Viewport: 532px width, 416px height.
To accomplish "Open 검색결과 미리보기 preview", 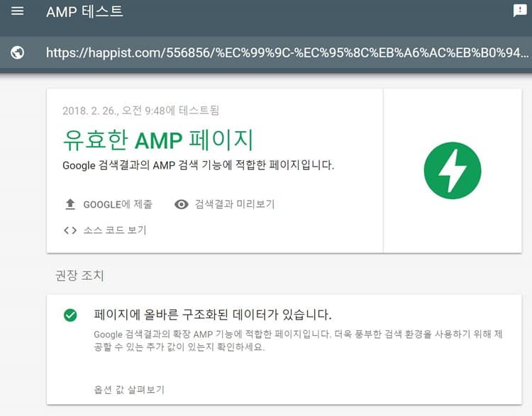I will click(x=235, y=204).
